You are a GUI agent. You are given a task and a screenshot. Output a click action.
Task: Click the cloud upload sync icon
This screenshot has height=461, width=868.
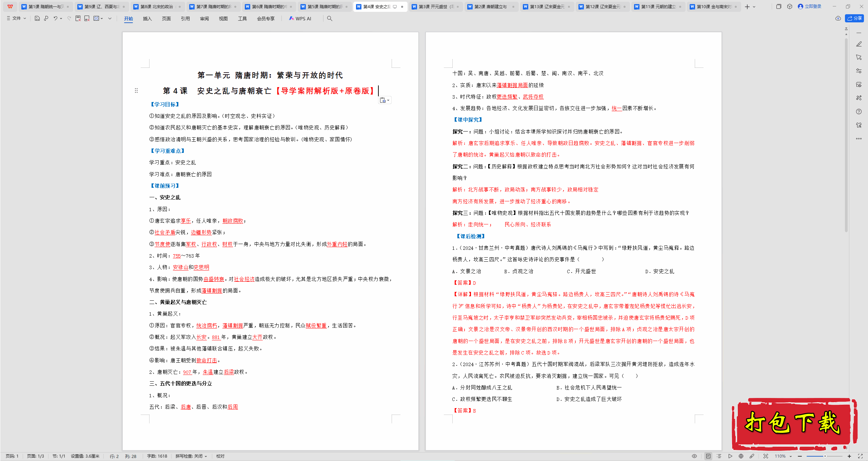(838, 18)
